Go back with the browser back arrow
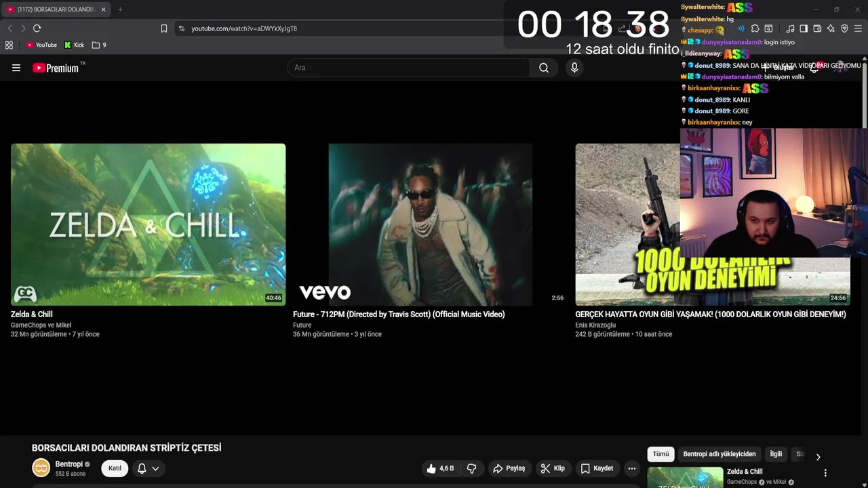 coord(9,28)
